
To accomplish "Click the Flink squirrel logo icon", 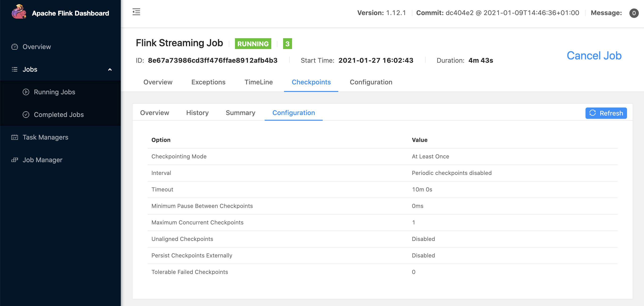I will click(x=19, y=12).
